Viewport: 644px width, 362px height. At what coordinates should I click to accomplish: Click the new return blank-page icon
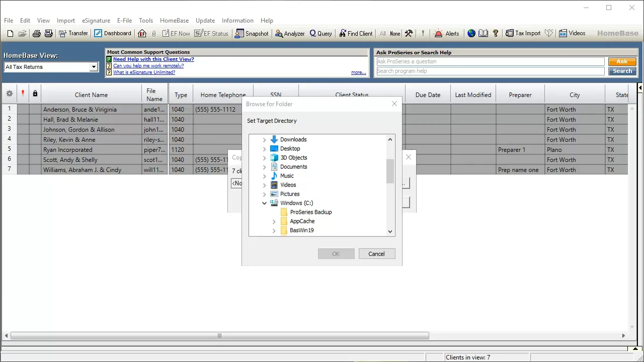tap(10, 34)
